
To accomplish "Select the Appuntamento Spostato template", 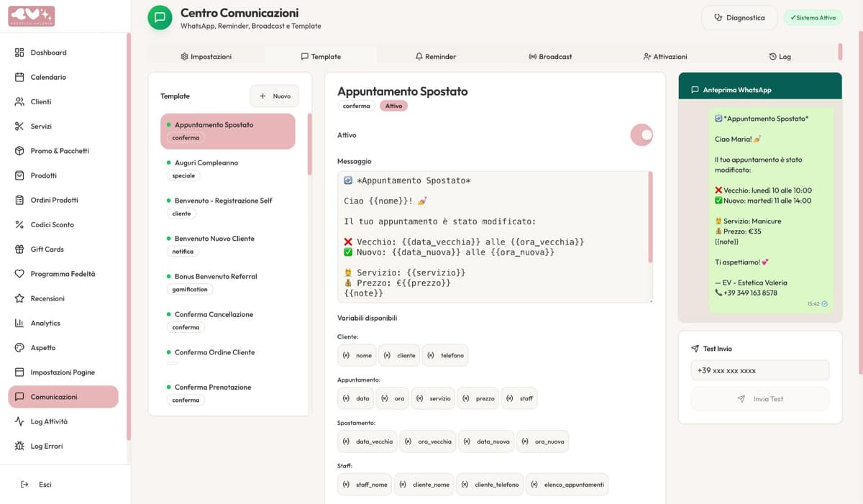I will (228, 131).
